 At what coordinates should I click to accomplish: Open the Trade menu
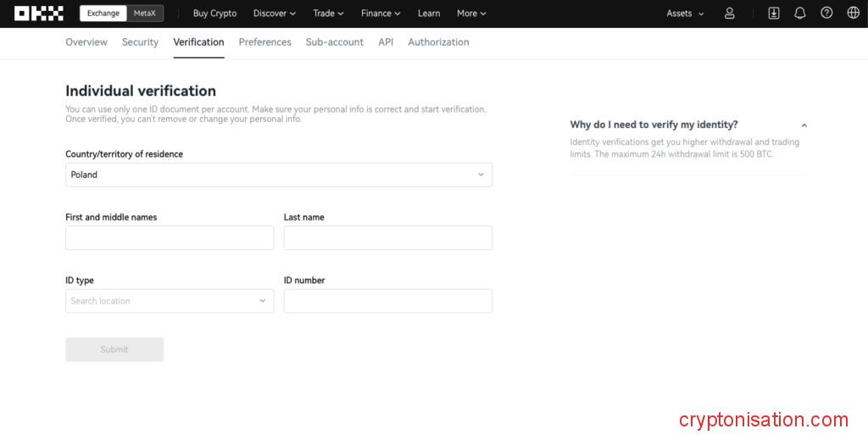click(x=328, y=14)
